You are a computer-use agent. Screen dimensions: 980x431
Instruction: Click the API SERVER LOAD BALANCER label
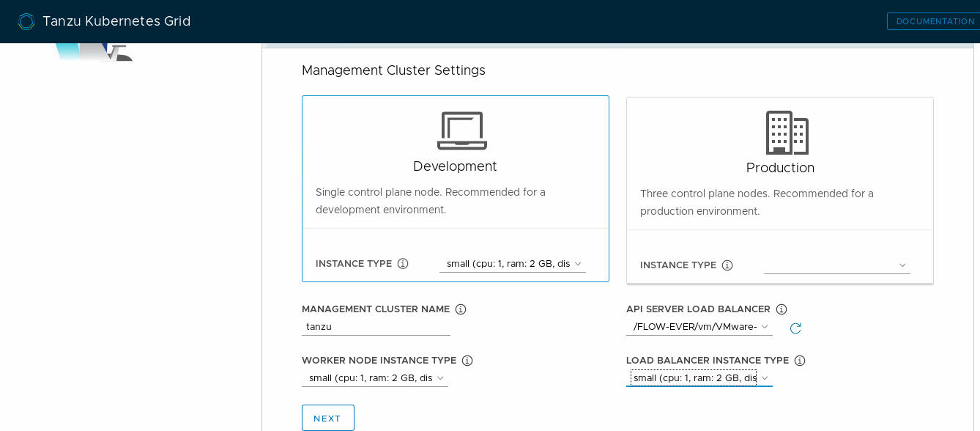pyautogui.click(x=698, y=309)
